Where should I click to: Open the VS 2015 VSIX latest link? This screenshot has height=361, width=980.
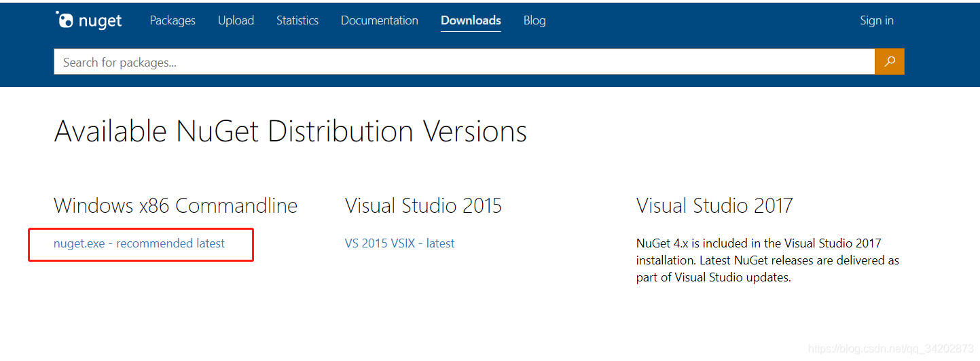pos(400,243)
